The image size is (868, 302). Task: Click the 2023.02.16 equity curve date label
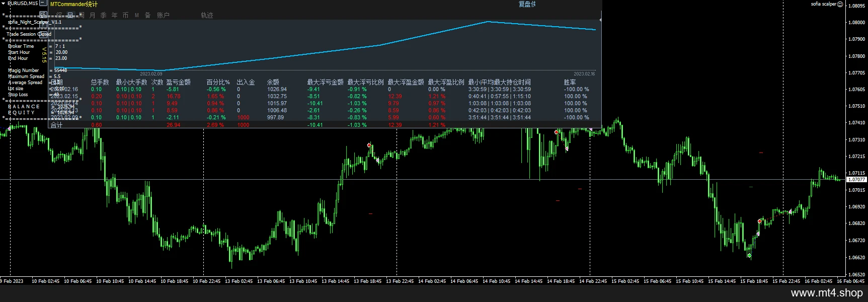coord(584,74)
